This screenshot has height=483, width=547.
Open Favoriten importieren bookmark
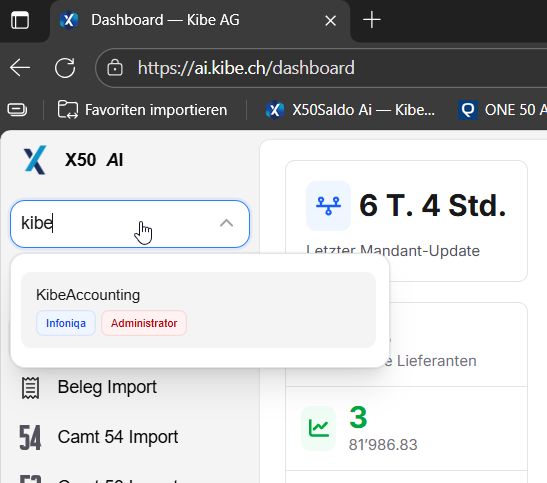142,110
